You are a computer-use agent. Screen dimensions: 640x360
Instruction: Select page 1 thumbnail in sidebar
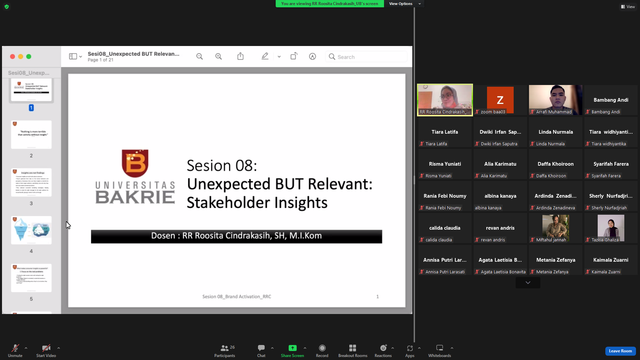pyautogui.click(x=31, y=90)
